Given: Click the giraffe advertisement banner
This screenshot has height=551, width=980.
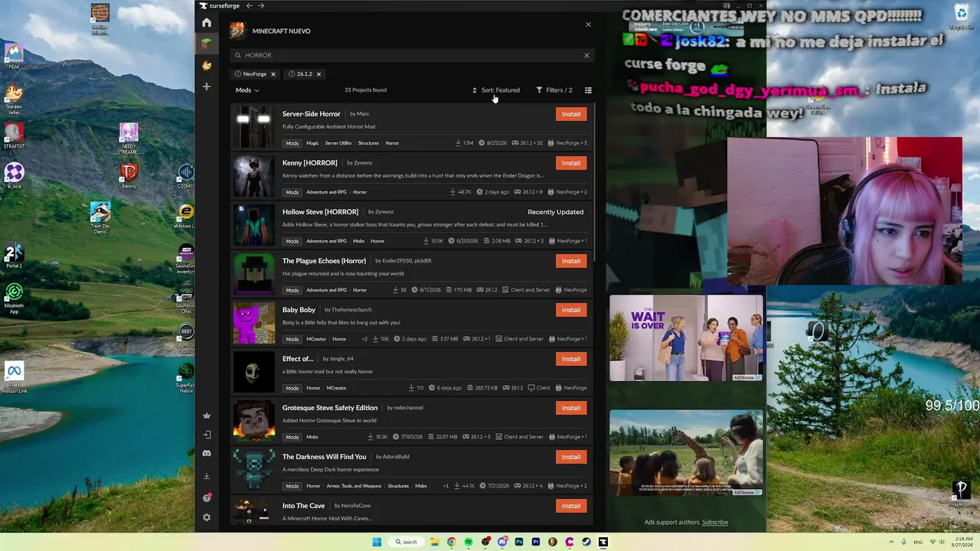Looking at the screenshot, I should click(686, 452).
